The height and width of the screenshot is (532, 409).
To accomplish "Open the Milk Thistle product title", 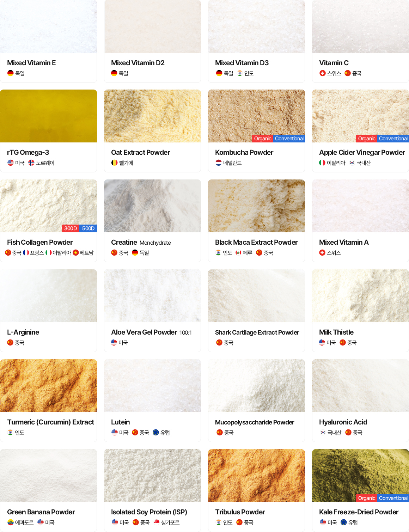I will 336,332.
